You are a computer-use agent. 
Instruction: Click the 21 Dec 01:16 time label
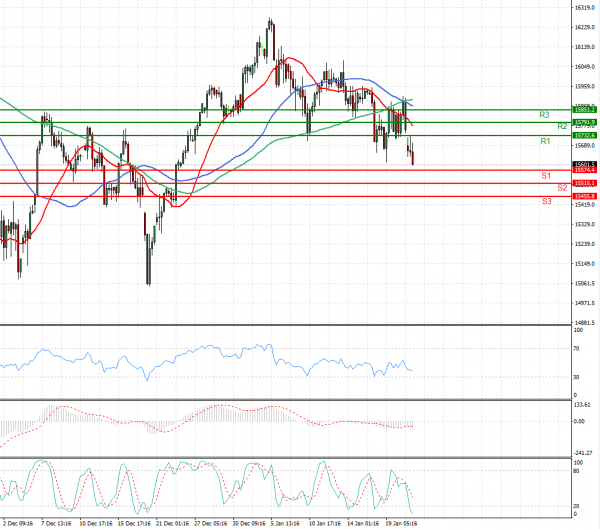click(172, 523)
